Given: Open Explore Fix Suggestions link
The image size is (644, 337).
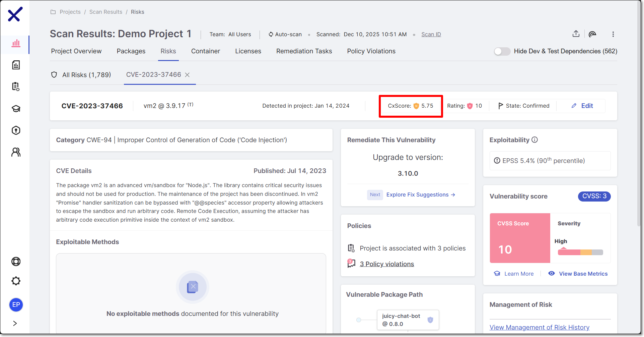Looking at the screenshot, I should (x=421, y=194).
